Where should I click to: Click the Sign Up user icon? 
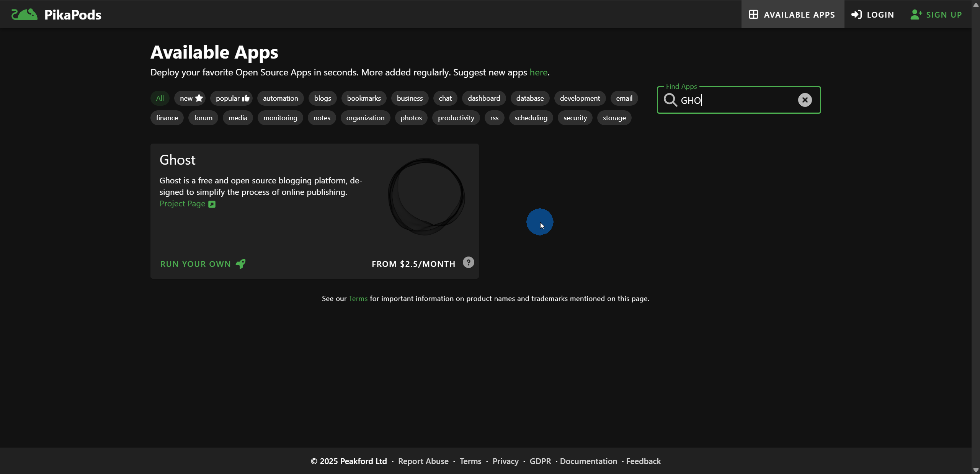tap(916, 15)
